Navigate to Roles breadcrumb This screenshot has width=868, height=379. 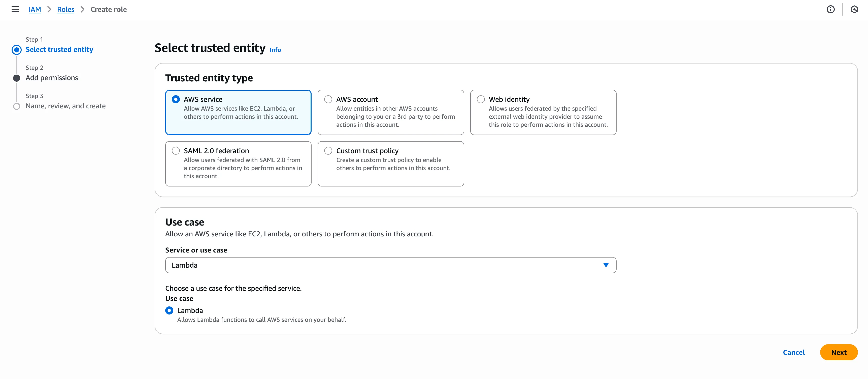[65, 9]
